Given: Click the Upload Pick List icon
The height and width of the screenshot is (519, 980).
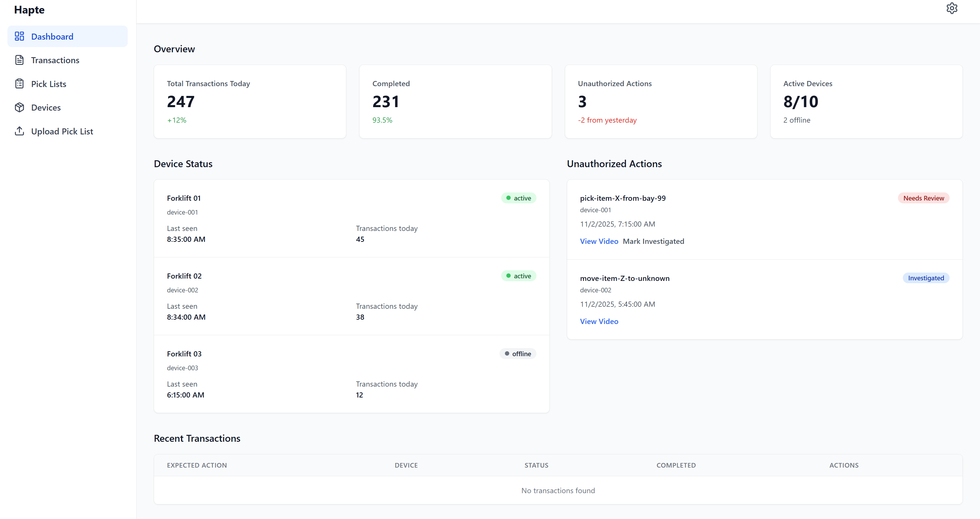Looking at the screenshot, I should [x=20, y=131].
